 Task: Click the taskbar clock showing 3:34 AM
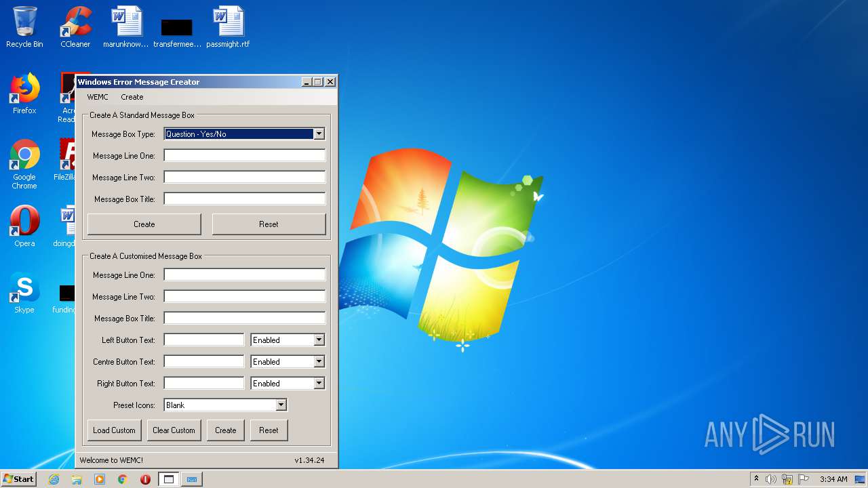(x=833, y=479)
